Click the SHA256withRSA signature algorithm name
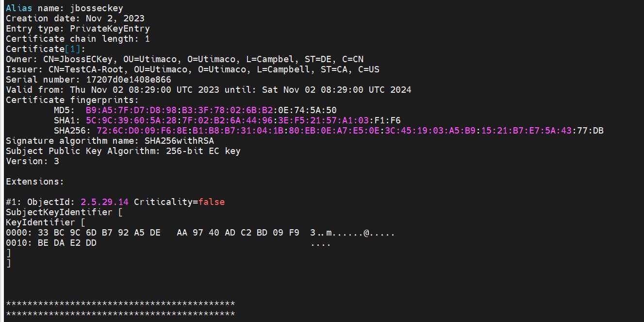This screenshot has height=322, width=644. point(179,141)
